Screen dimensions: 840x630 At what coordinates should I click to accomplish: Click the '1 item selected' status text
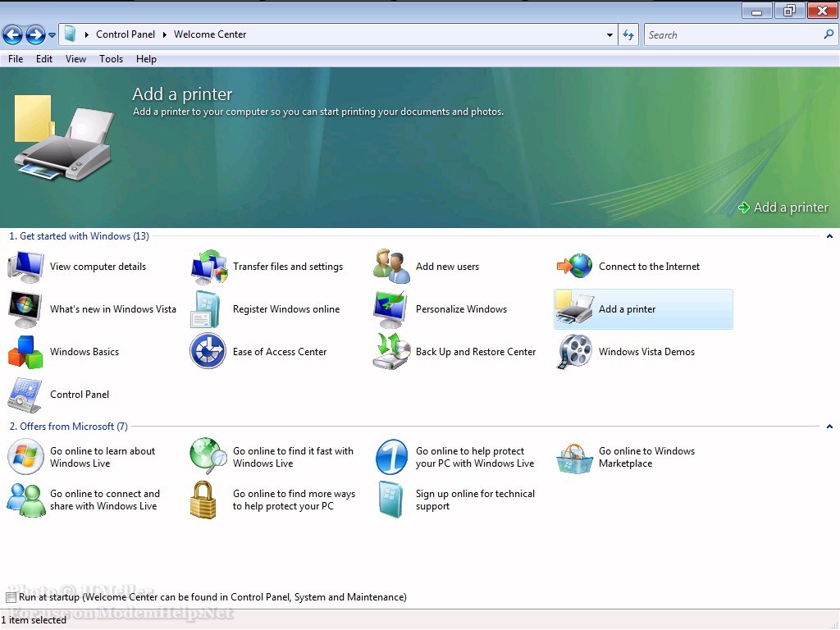click(34, 620)
